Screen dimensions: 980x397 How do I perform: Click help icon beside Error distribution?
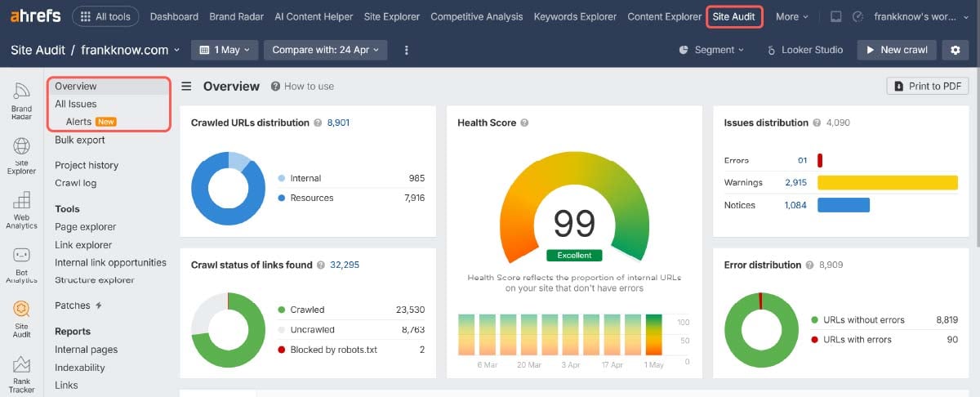click(x=809, y=265)
